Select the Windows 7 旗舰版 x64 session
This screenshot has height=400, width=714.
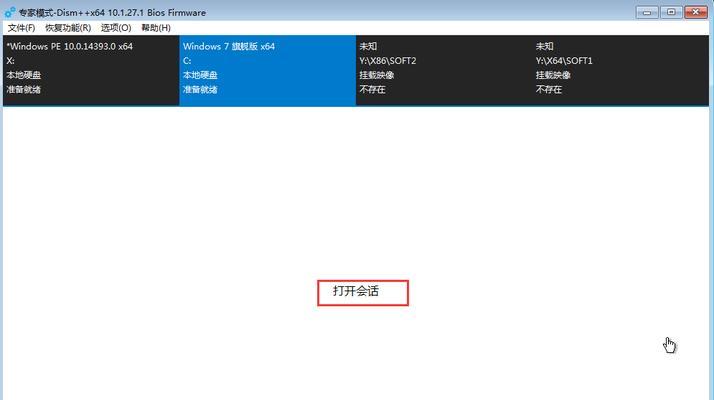click(x=267, y=71)
